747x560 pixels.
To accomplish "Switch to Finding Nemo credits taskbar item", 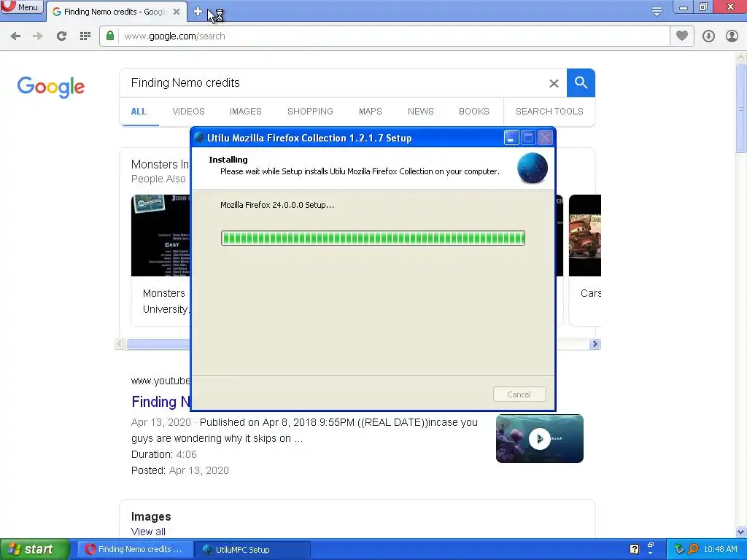I will (x=135, y=549).
